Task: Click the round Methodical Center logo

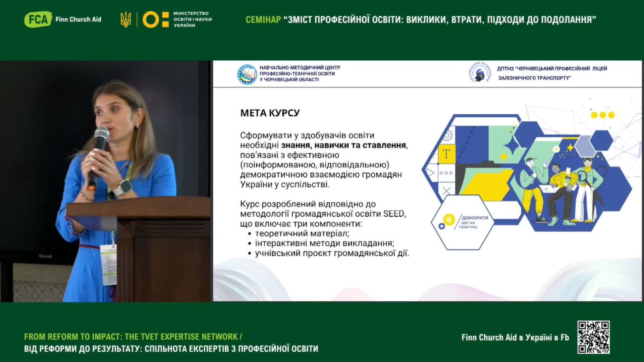Action: 247,74
